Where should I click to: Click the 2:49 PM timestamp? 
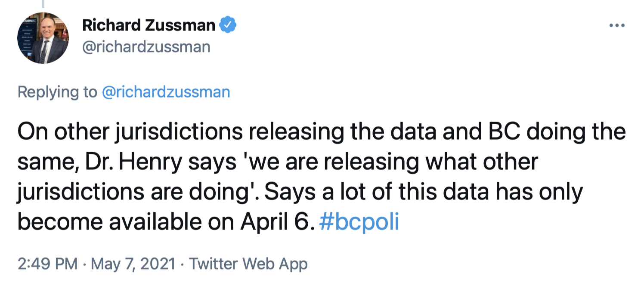pos(47,263)
